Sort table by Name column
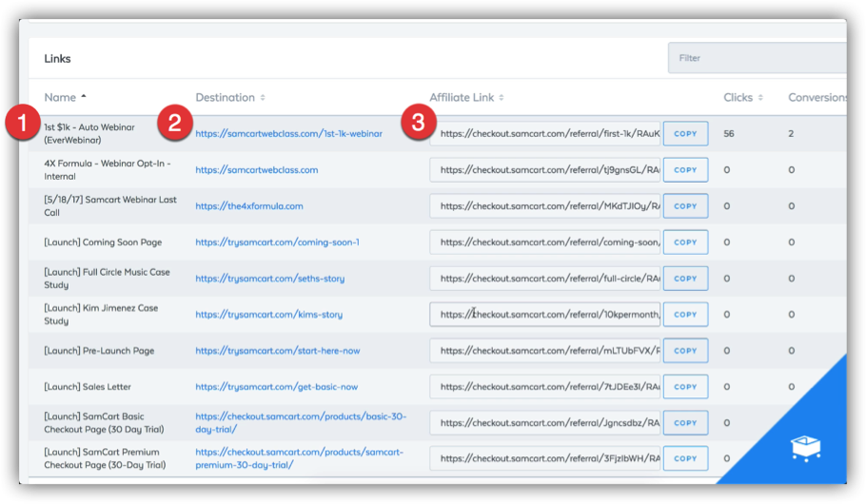Image resolution: width=866 pixels, height=504 pixels. (x=65, y=97)
